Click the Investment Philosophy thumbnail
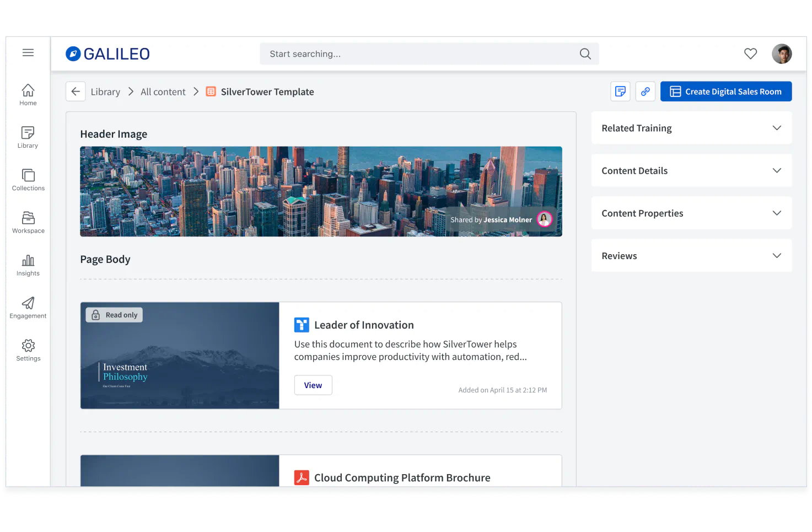812x532 pixels. coord(180,356)
